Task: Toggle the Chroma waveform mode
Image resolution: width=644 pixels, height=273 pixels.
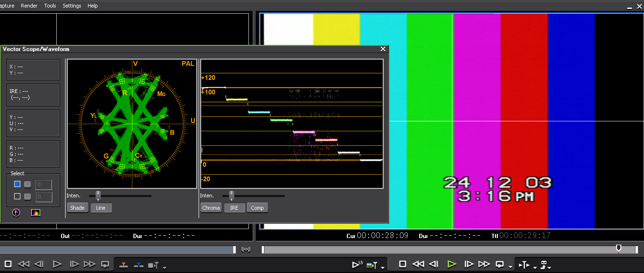Action: click(211, 208)
